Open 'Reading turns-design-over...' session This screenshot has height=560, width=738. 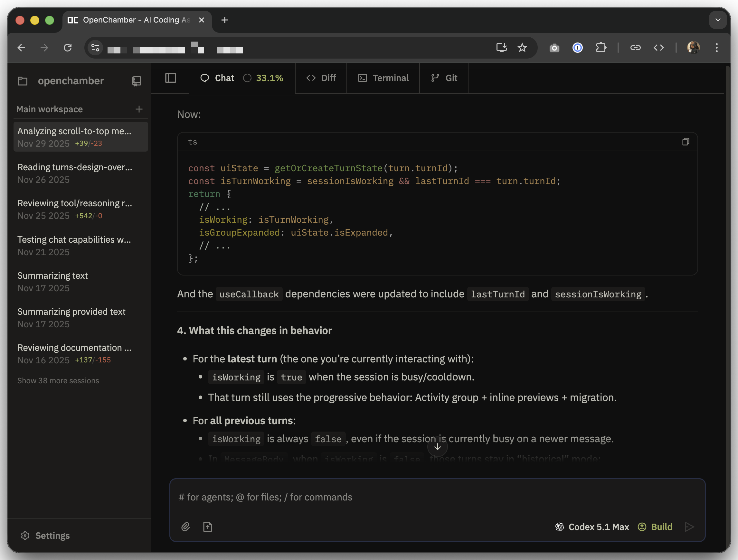pos(81,173)
